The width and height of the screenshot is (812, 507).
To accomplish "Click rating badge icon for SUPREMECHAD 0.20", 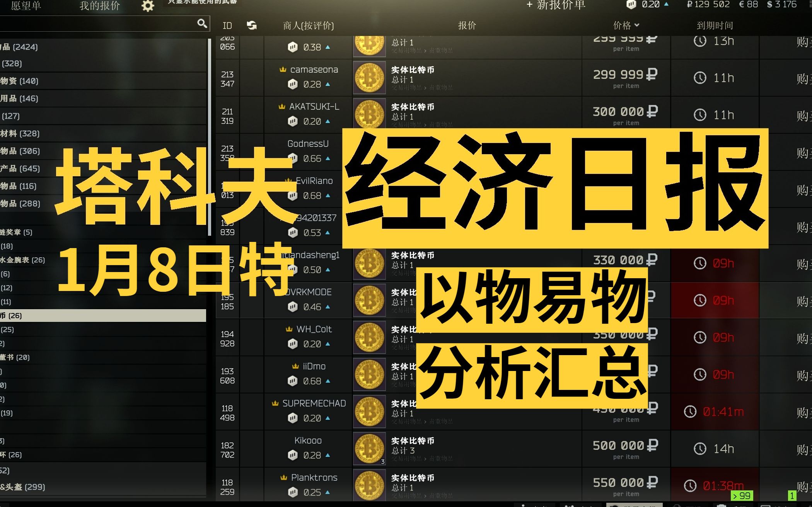I will tap(293, 418).
